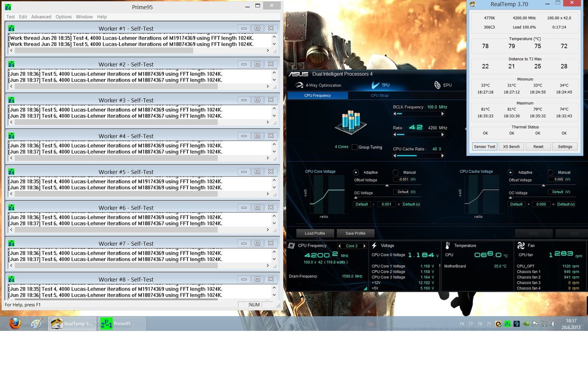Open the Worker #4 window system icon

(11, 136)
